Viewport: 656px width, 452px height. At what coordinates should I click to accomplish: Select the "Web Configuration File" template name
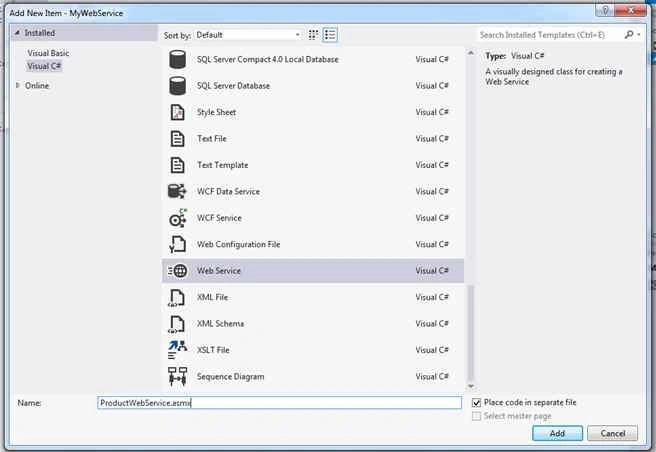(x=238, y=244)
